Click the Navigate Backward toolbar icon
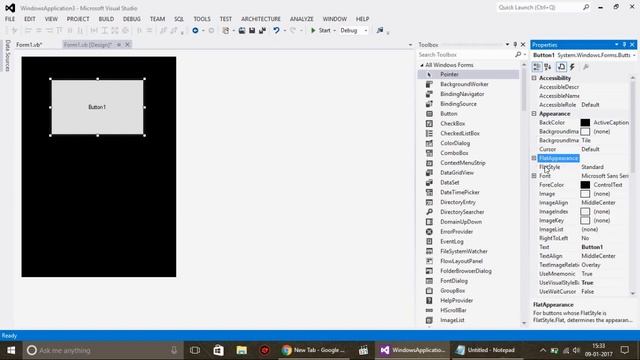This screenshot has height=360, width=640. 195,30
